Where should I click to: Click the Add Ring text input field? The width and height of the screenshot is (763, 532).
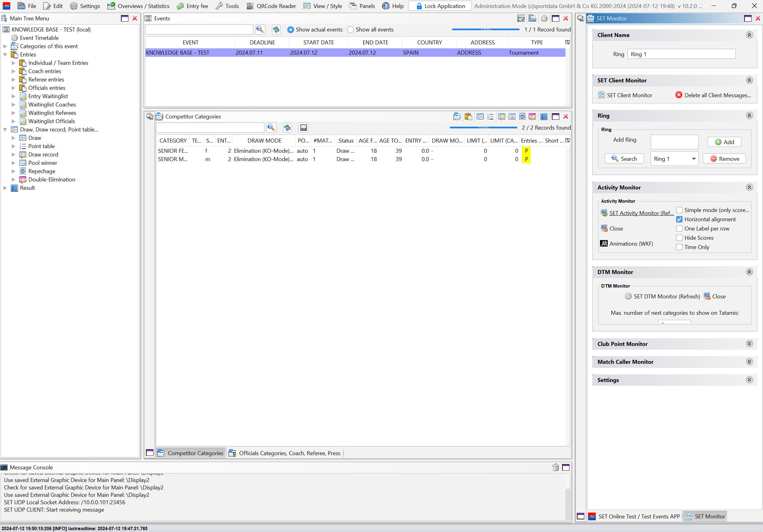click(x=674, y=142)
